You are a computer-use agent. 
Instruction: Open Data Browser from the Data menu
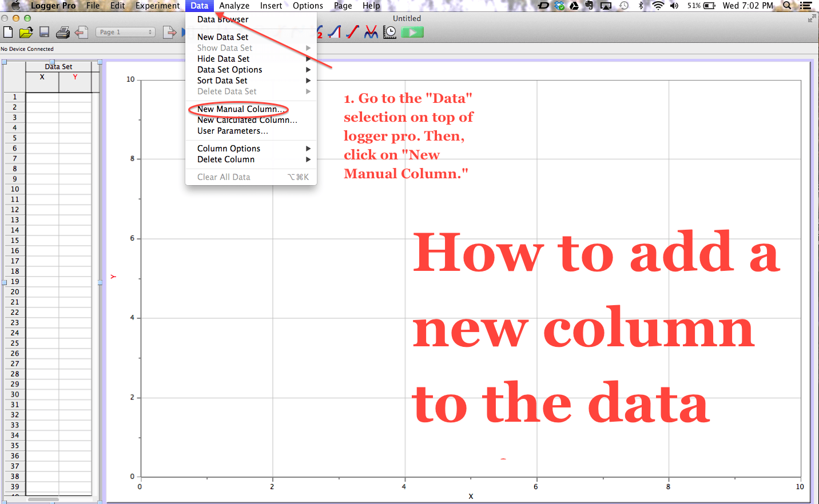(251, 19)
